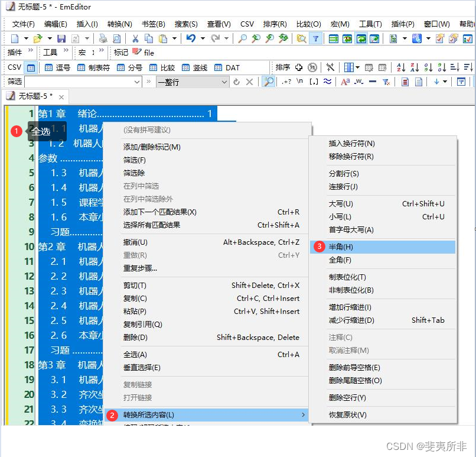Choose 全选(A) in context menu
Image resolution: width=476 pixels, height=457 pixels.
[x=207, y=355]
